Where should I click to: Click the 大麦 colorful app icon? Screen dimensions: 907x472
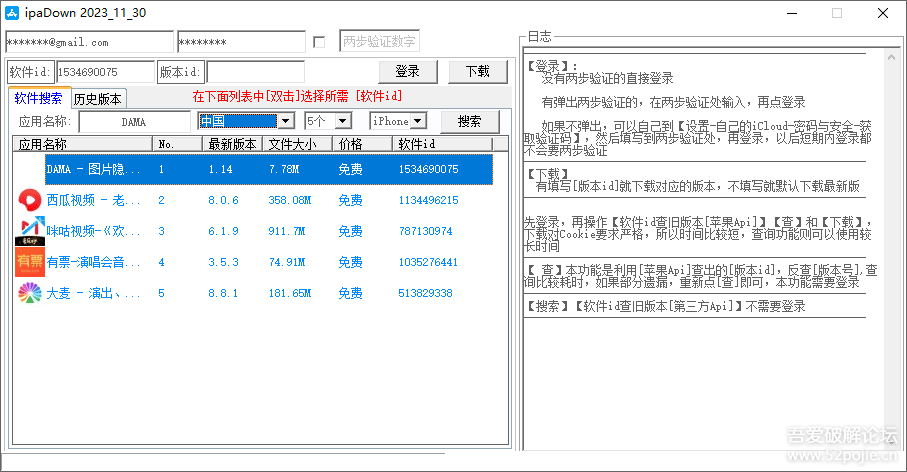pos(29,294)
